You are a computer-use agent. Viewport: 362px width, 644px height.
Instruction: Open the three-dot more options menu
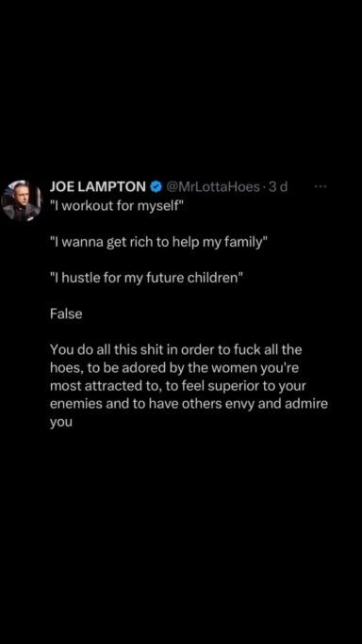tap(320, 186)
